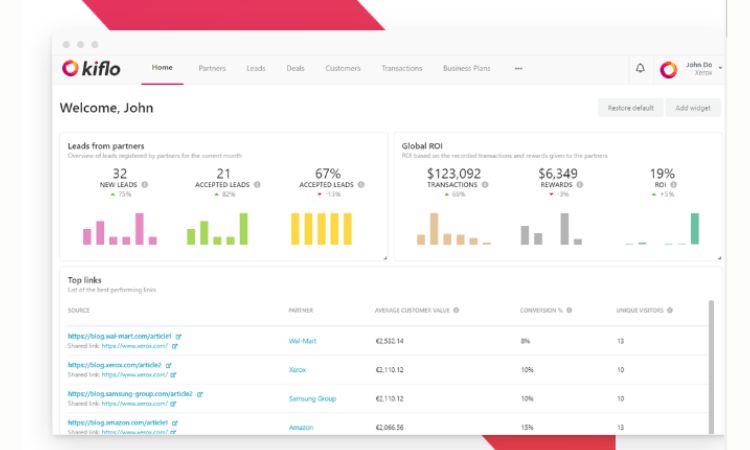Click the John Do profile avatar
This screenshot has height=450, width=750.
(x=668, y=69)
